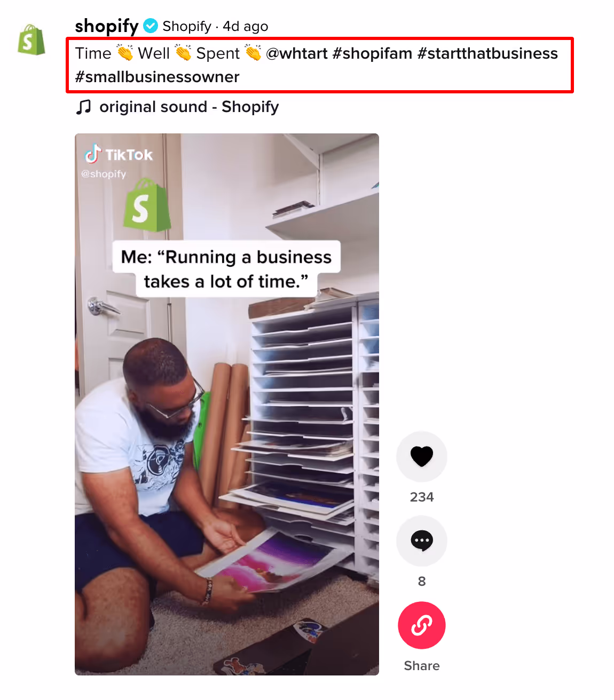Click the Shopify bag sticker in video
Screen dimensions: 614x700
click(x=146, y=205)
